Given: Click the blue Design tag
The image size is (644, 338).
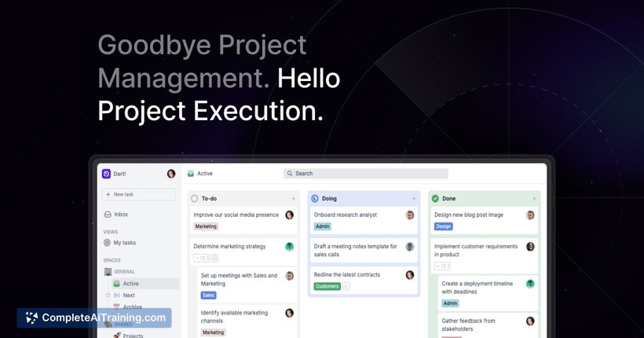Looking at the screenshot, I should [x=444, y=226].
